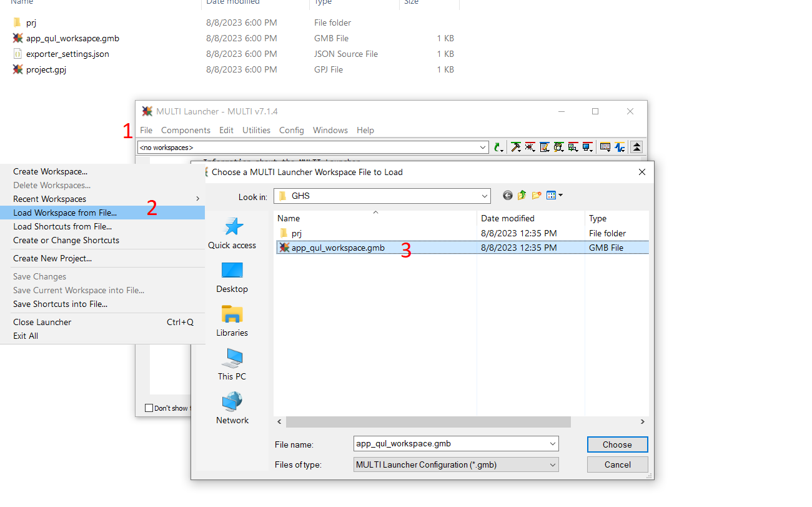This screenshot has height=507, width=812.
Task: Go up one level in the file dialog
Action: tap(522, 195)
